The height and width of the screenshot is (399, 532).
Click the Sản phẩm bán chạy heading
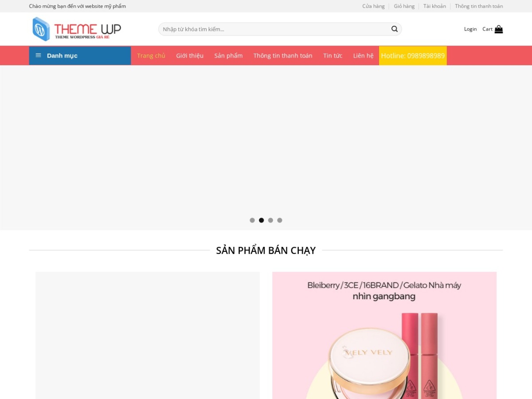point(266,250)
